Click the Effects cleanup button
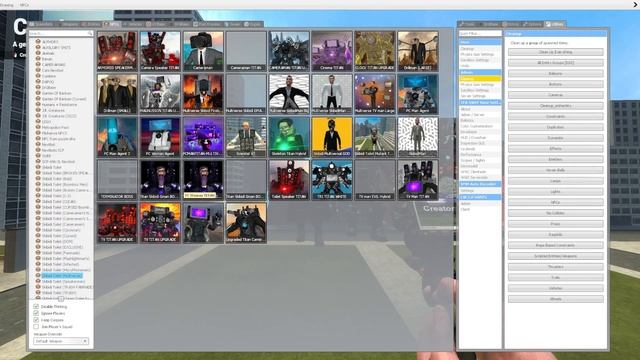This screenshot has height=360, width=640. pos(556,149)
